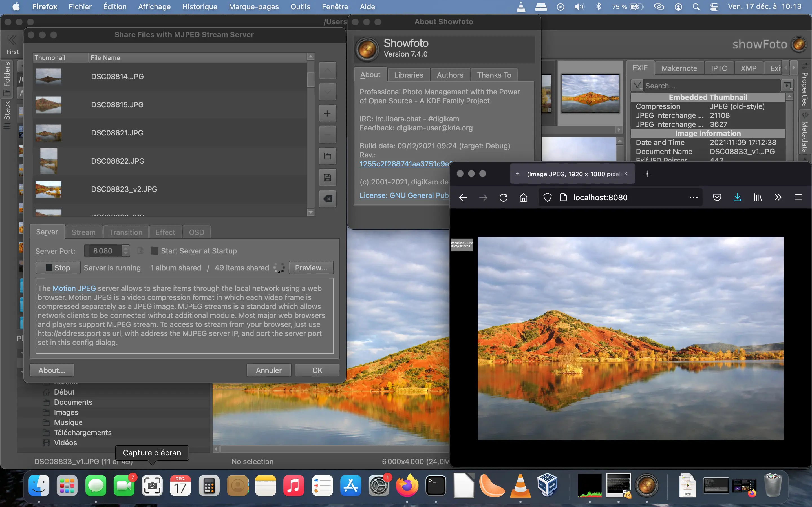Enable Start Server at Startup
This screenshot has width=812, height=507.
click(x=155, y=250)
